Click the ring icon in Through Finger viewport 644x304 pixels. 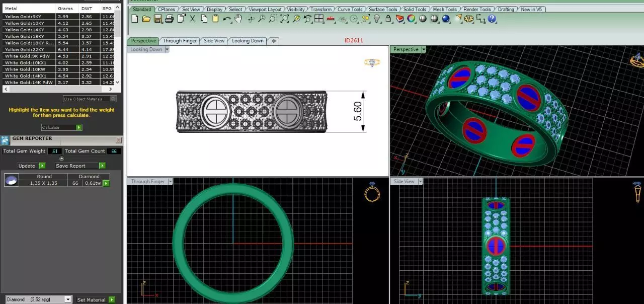(372, 192)
